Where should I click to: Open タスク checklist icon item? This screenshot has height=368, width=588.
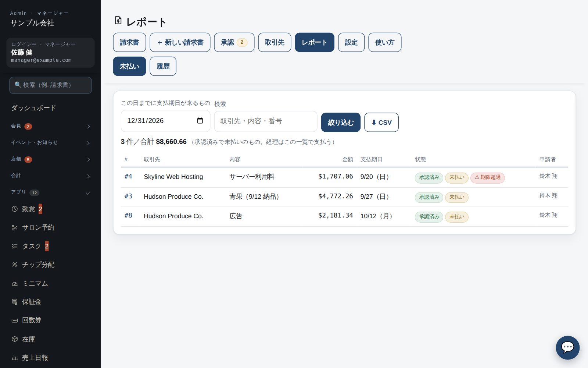15,246
